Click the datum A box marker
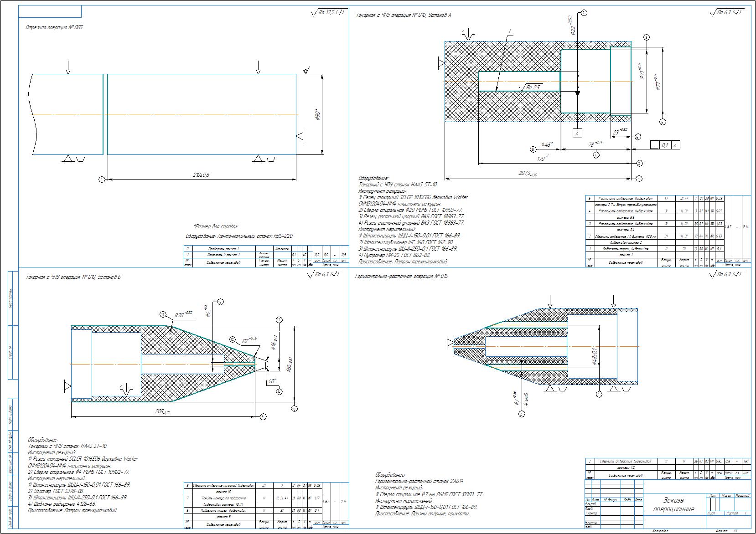This screenshot has width=756, height=534. pyautogui.click(x=578, y=133)
